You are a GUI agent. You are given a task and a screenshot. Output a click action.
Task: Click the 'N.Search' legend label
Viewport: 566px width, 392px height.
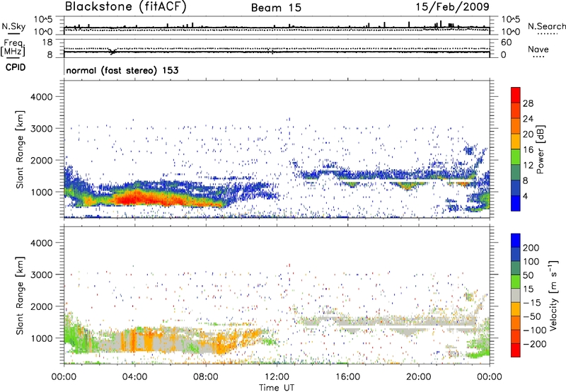click(x=546, y=26)
